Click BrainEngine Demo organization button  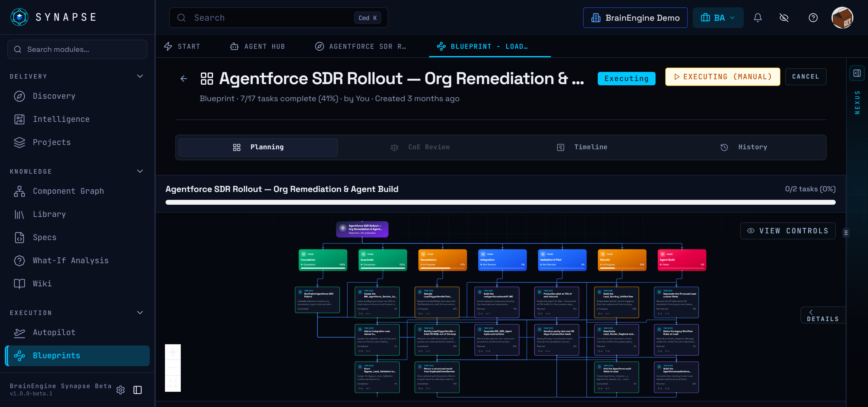pos(635,18)
